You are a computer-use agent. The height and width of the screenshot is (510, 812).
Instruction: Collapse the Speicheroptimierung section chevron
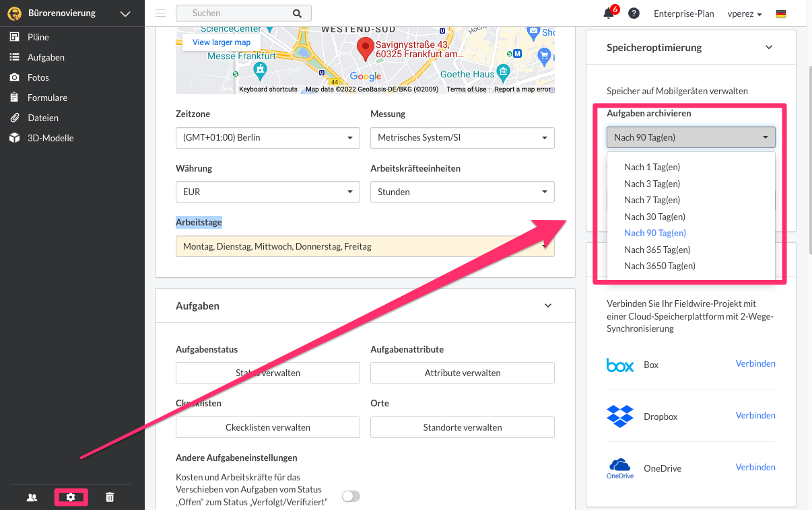tap(769, 47)
